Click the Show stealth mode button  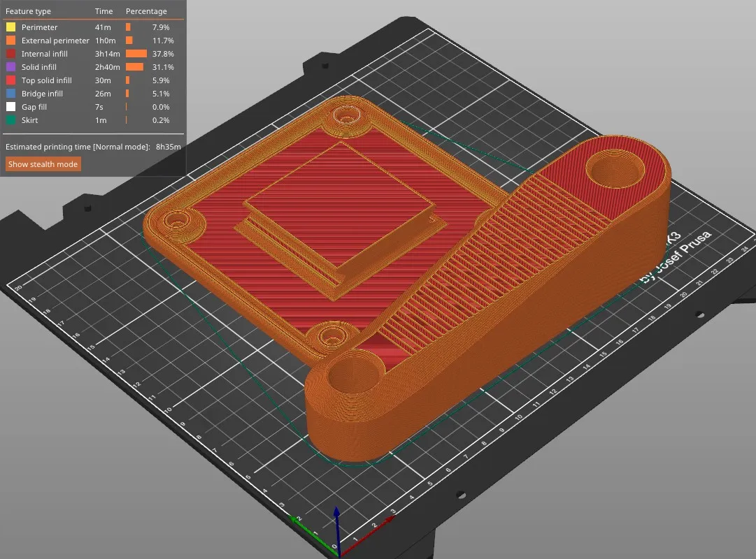tap(43, 164)
